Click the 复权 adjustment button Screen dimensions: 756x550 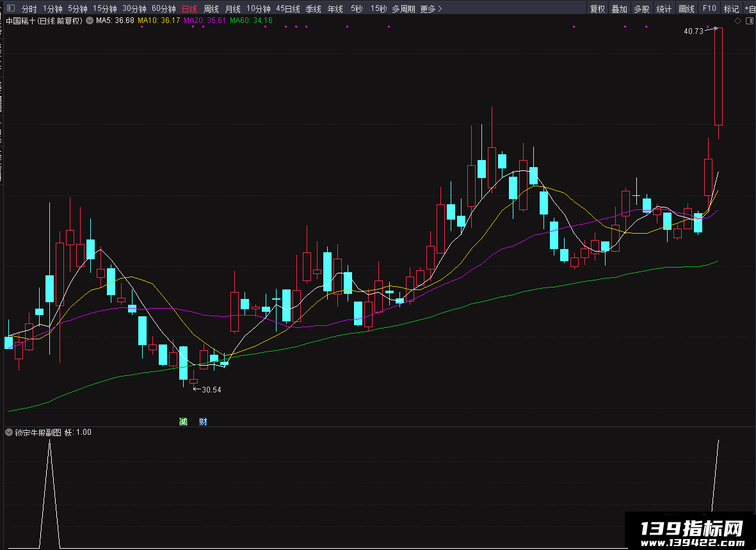coord(597,9)
